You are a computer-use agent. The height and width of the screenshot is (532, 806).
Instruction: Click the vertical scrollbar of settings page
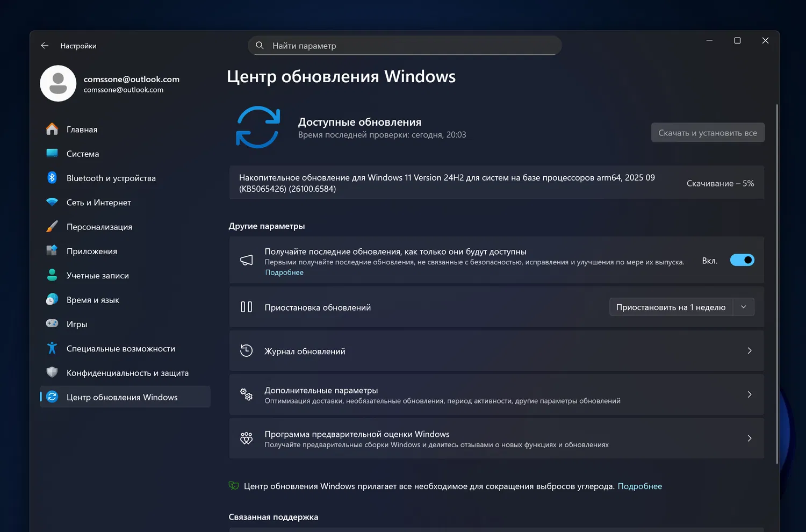[x=777, y=283]
